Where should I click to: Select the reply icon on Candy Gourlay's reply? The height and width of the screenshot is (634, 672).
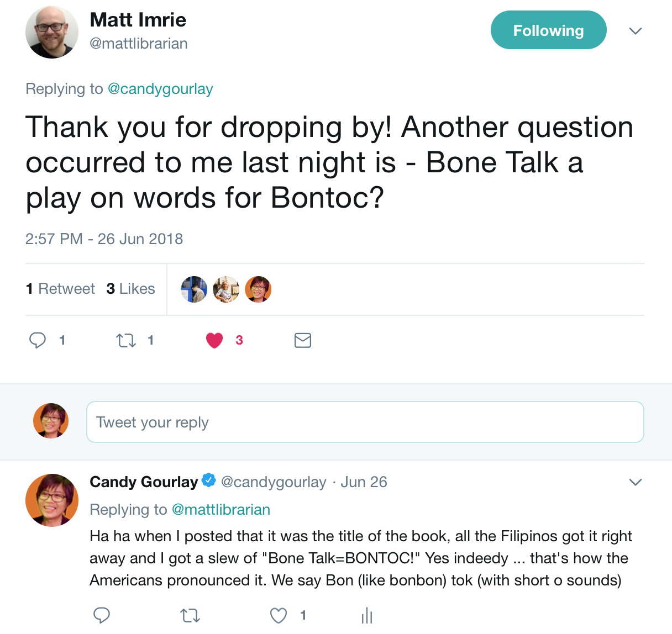tap(102, 615)
